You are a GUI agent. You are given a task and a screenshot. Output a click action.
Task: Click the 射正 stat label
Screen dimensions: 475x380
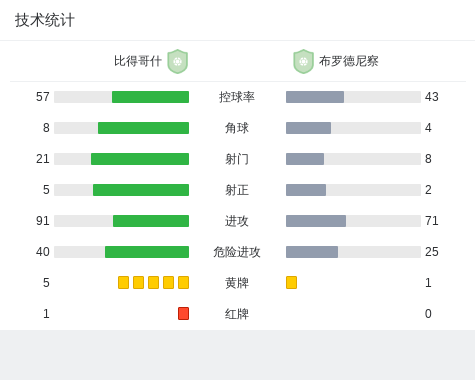[x=237, y=190]
